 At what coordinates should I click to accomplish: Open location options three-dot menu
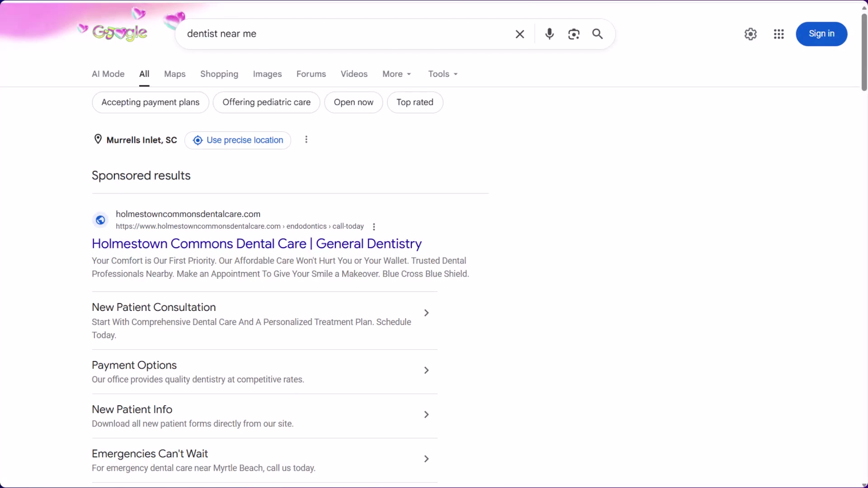tap(307, 140)
